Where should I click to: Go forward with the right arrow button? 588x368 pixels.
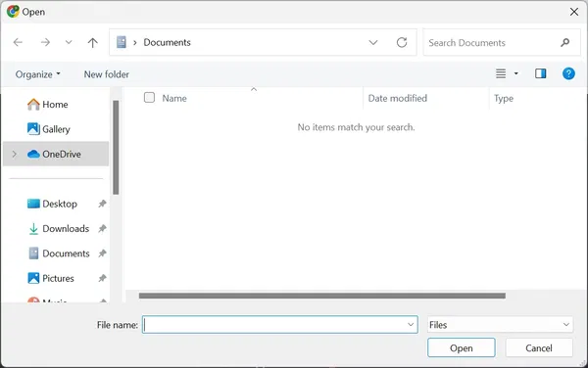coord(45,42)
